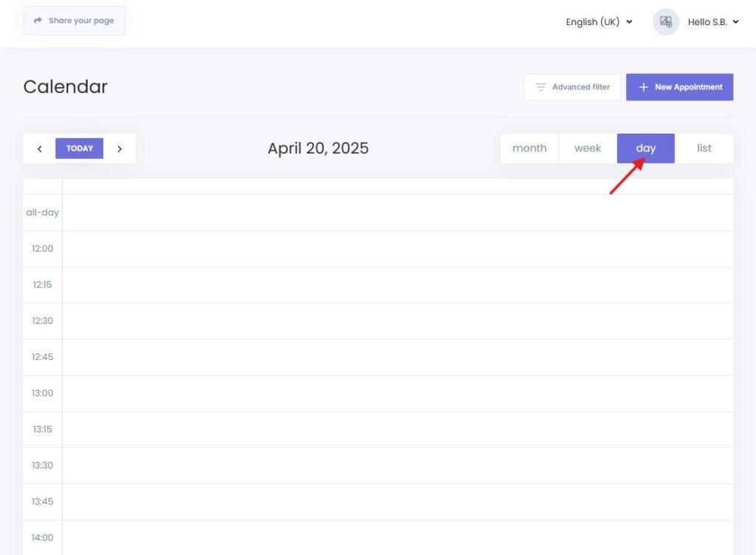756x555 pixels.
Task: Switch to the week view tab
Action: tap(588, 148)
